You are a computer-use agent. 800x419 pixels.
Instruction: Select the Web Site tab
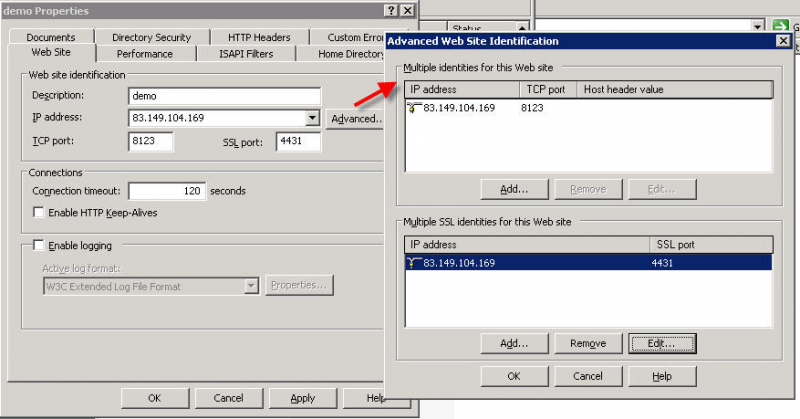(51, 53)
